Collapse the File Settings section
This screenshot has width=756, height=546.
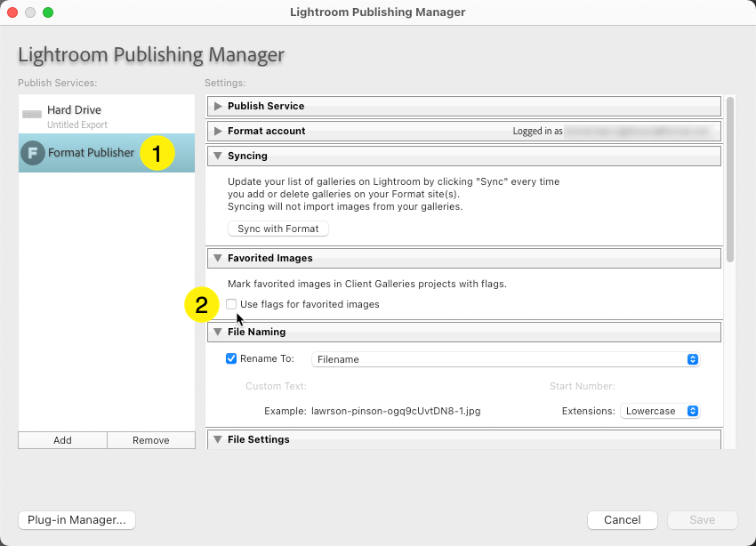[217, 439]
